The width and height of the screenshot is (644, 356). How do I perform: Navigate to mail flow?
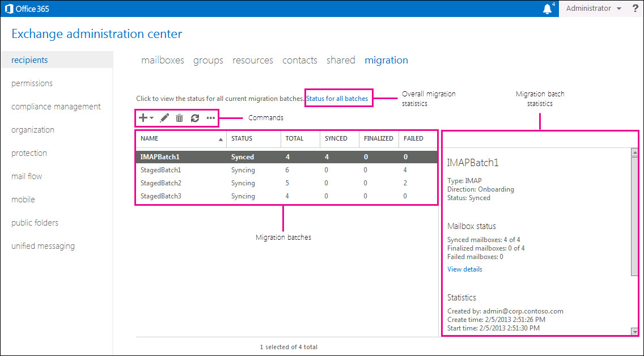click(x=27, y=176)
